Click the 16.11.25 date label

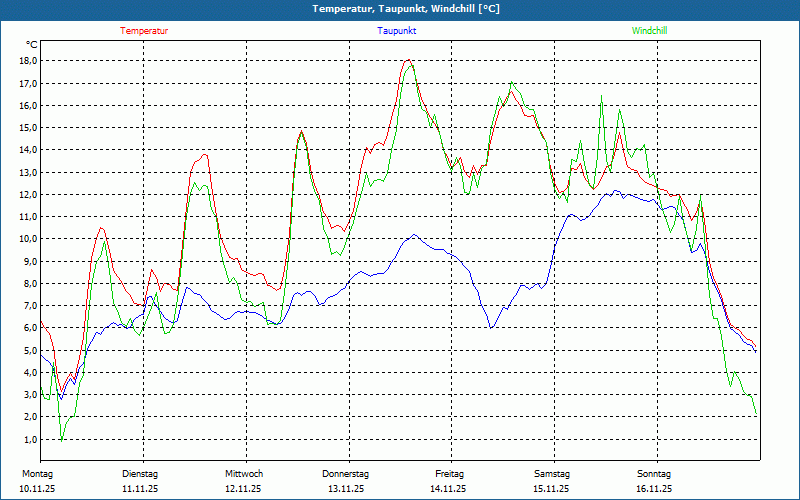pos(654,489)
